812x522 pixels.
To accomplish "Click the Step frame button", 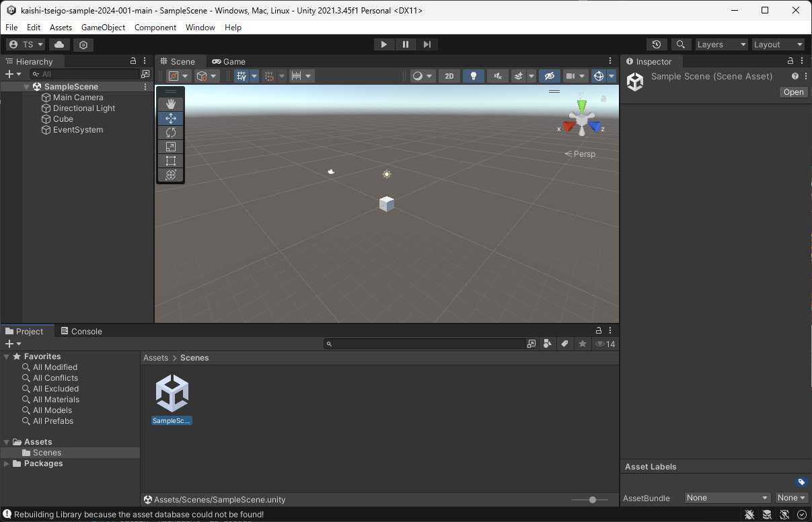I will point(427,44).
